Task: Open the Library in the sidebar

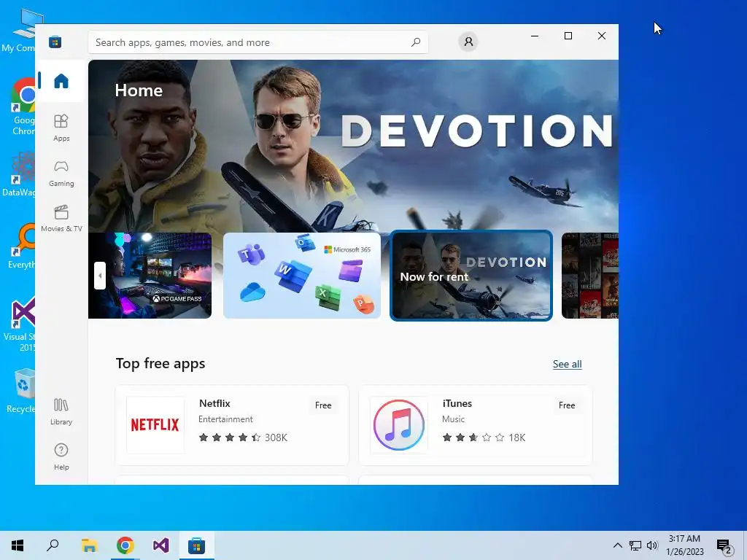Action: pos(61,411)
